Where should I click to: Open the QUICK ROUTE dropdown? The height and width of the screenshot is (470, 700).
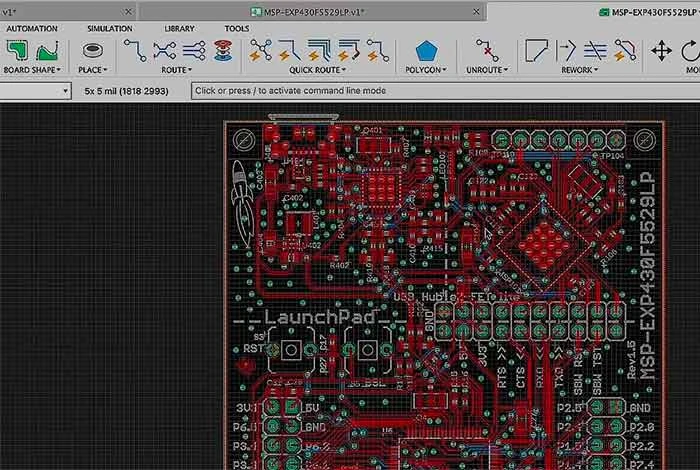(317, 70)
